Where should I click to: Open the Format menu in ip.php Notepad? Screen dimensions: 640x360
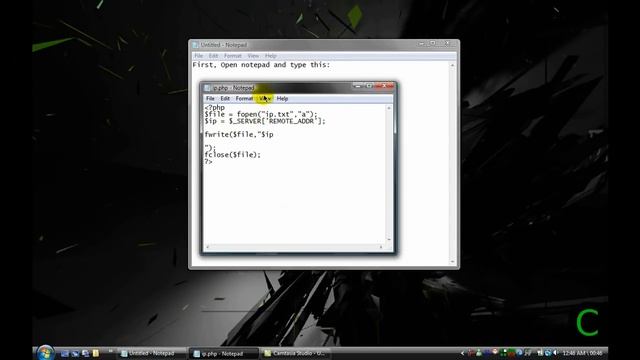tap(244, 99)
